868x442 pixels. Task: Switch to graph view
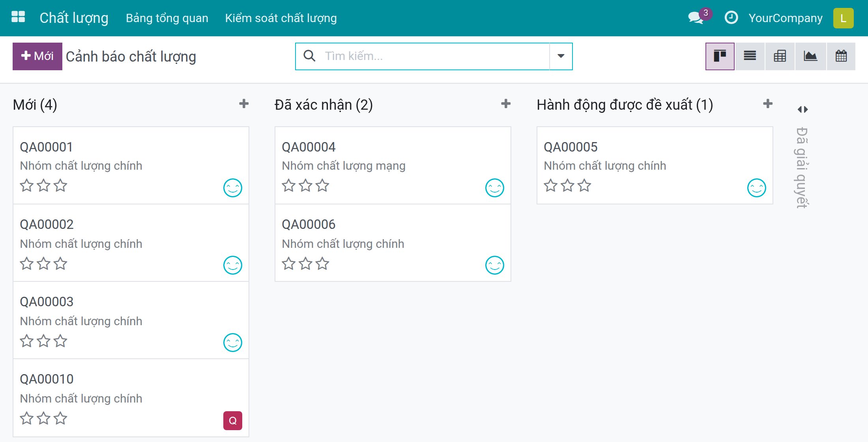(x=810, y=56)
